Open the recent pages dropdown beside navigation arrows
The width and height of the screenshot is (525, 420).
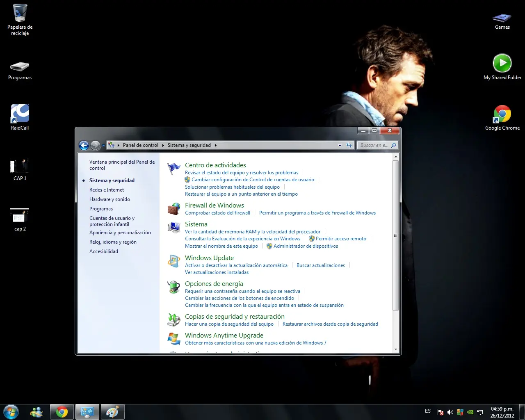pos(103,145)
